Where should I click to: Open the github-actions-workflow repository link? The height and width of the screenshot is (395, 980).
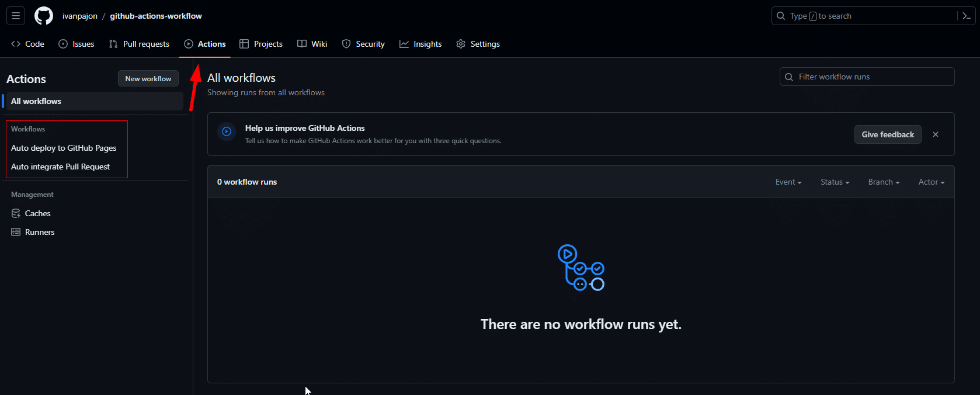(156, 16)
